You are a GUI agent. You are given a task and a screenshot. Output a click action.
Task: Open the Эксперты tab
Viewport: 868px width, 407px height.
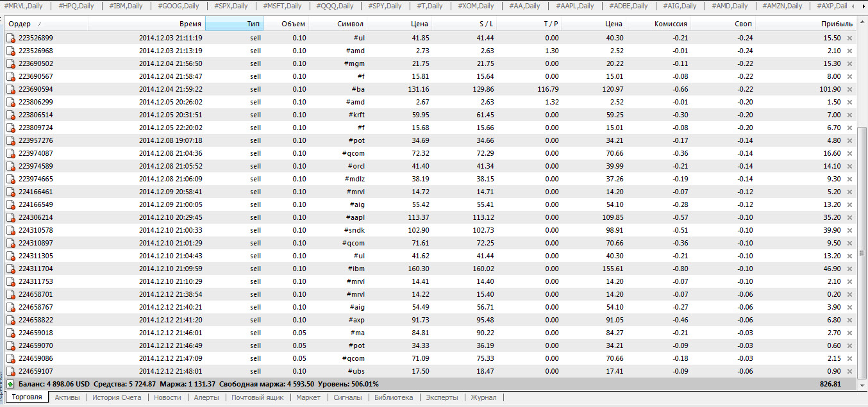[x=442, y=397]
